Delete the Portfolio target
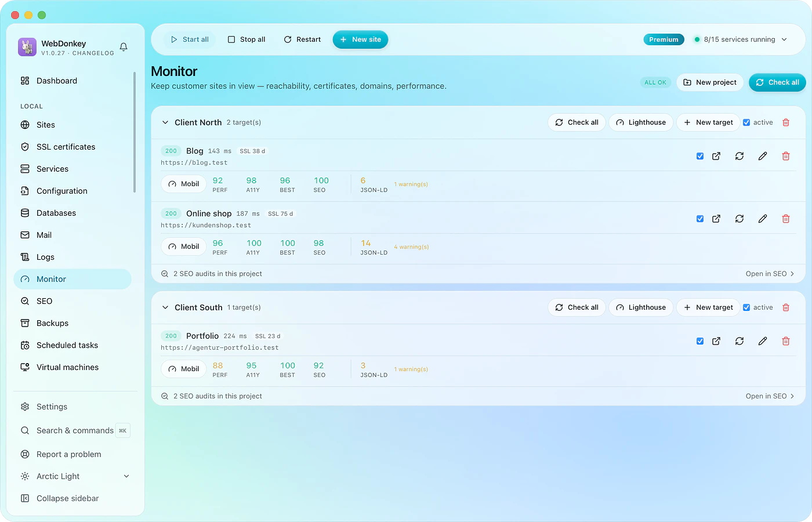 pyautogui.click(x=786, y=341)
